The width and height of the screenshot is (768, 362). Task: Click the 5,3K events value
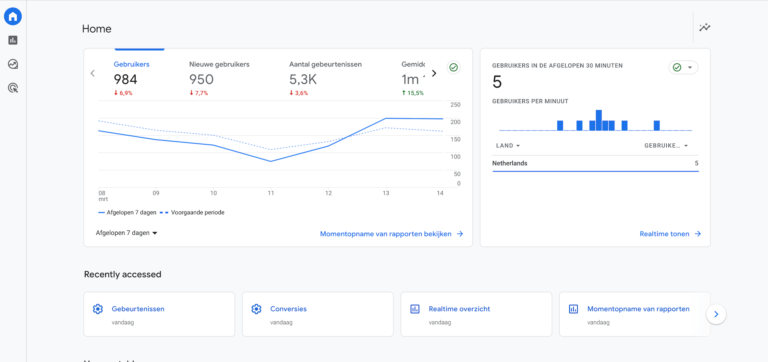pos(303,79)
